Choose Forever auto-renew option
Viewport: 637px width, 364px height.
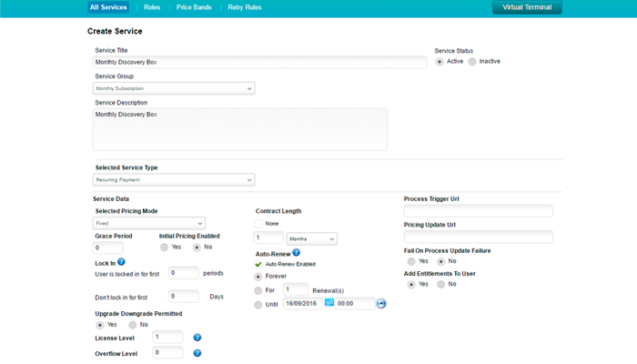click(x=258, y=277)
